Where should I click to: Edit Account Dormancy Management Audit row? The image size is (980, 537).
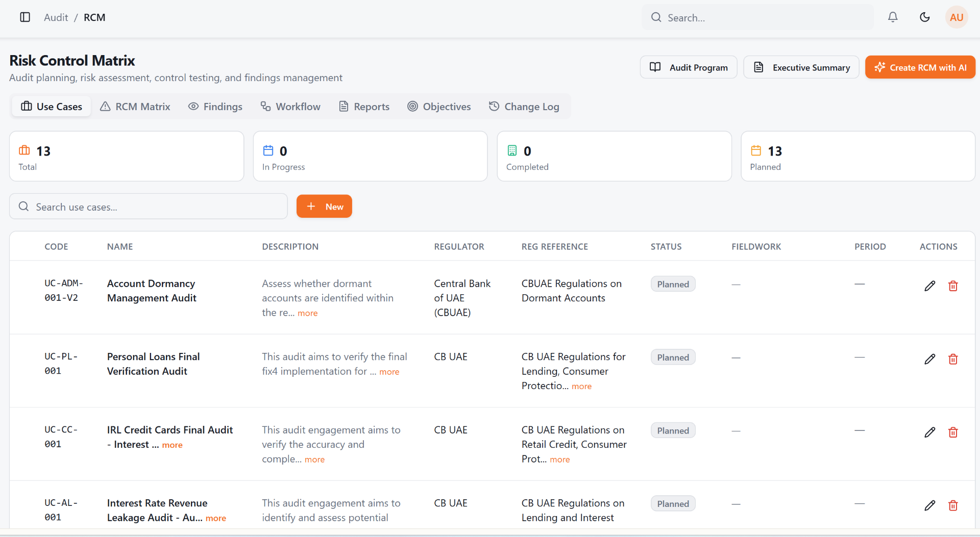[x=930, y=286]
